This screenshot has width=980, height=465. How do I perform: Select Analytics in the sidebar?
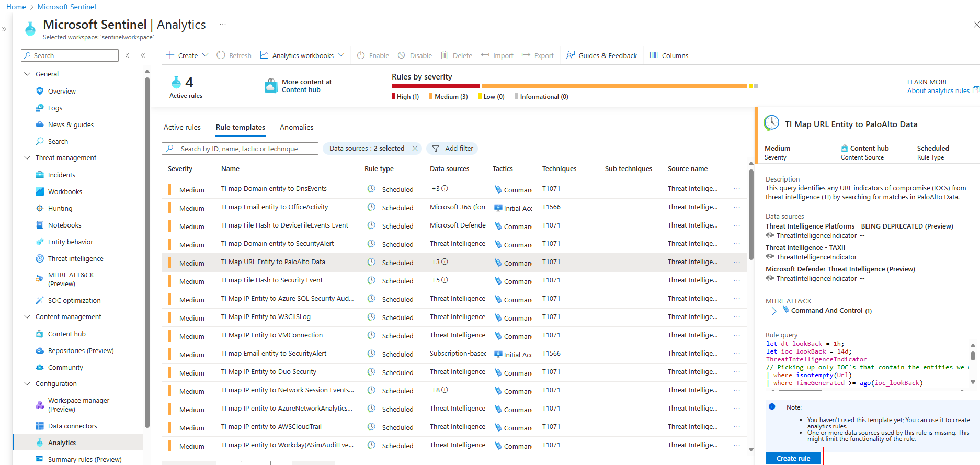pos(78,443)
